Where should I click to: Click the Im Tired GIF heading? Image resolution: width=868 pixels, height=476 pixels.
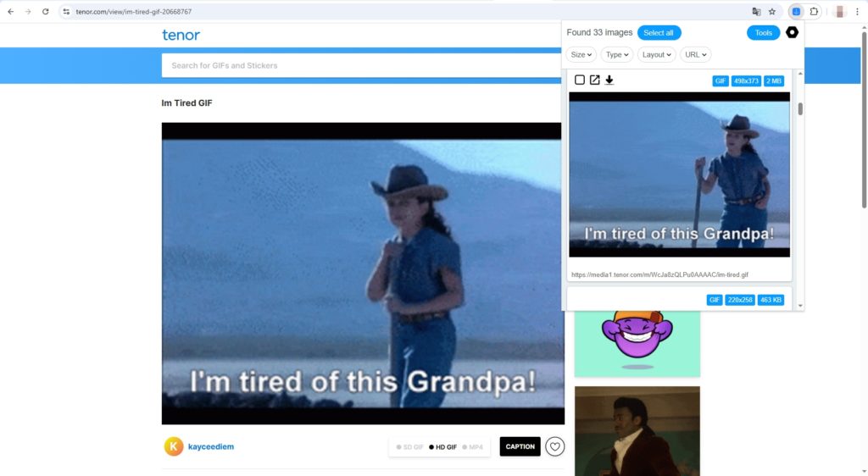(x=186, y=102)
